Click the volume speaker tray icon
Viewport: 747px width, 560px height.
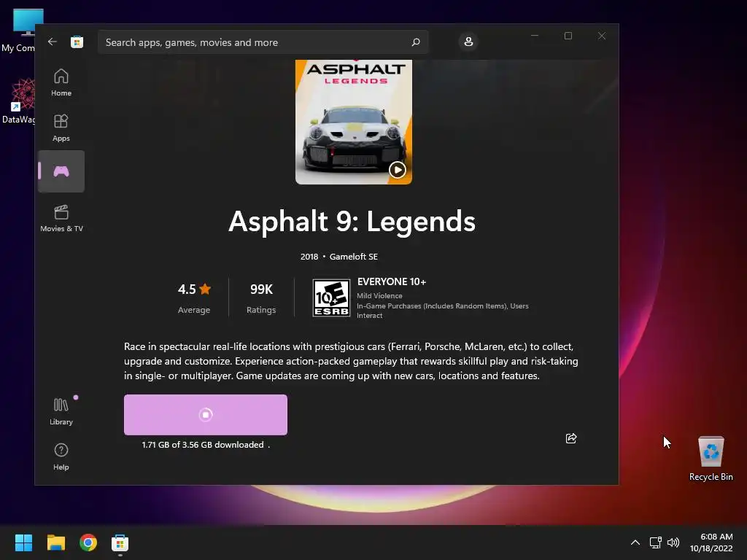click(673, 542)
